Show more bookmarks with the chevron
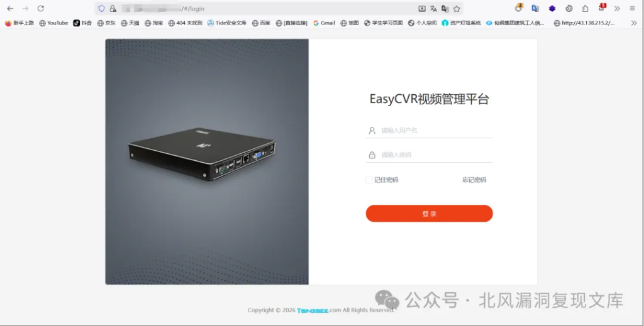Image resolution: width=644 pixels, height=326 pixels. coord(634,23)
